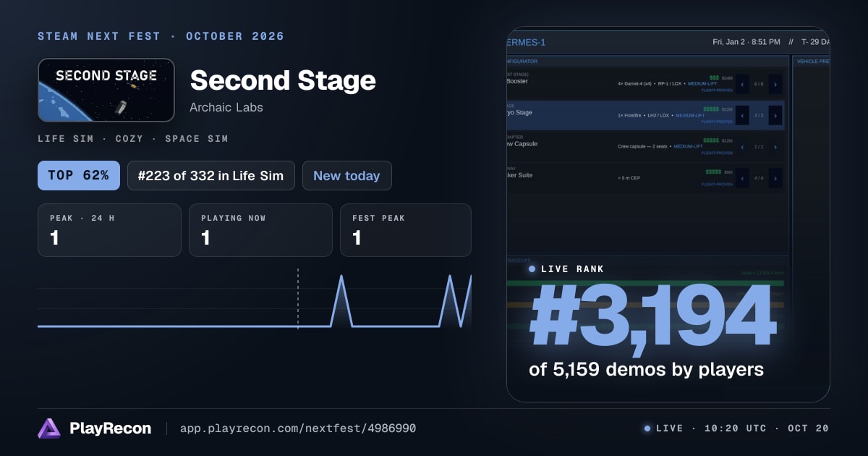Viewport: 868px width, 456px height.
Task: Click the MEDIUM-LIFT tag on the Booster row
Action: click(702, 84)
